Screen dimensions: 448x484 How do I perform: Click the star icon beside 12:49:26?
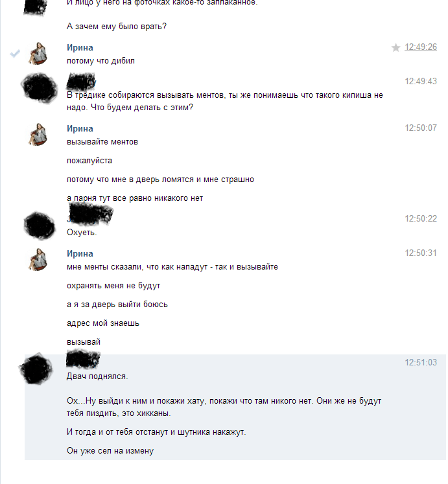tap(395, 47)
